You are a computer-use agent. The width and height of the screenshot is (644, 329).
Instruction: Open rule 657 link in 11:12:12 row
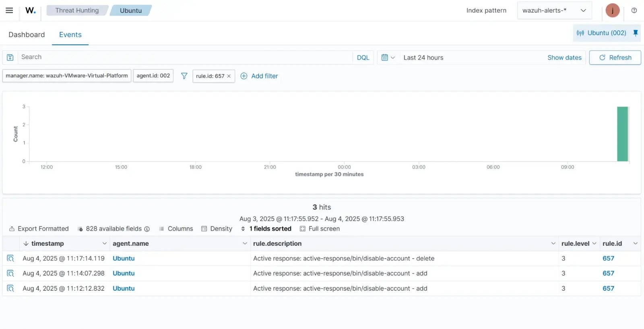608,288
